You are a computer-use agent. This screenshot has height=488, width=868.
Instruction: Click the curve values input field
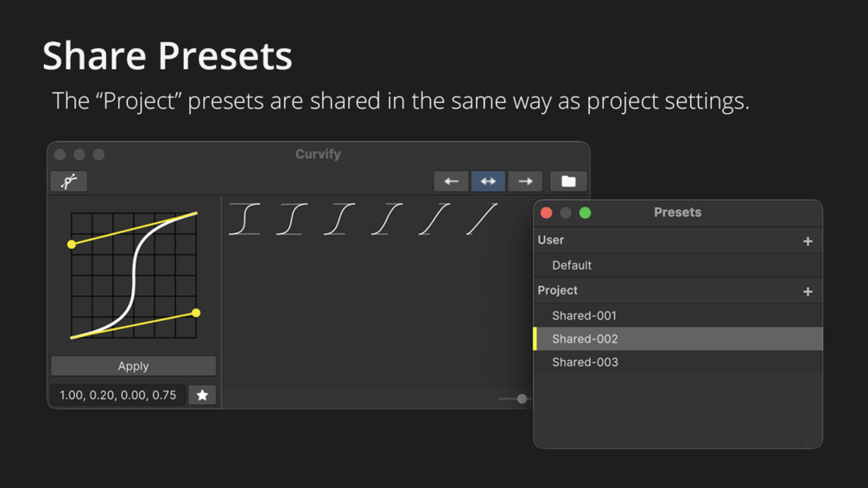117,395
